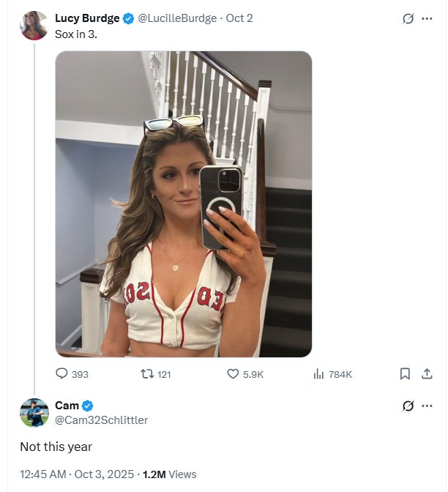
Task: Open the Lucy Burdge display name link
Action: [x=87, y=19]
